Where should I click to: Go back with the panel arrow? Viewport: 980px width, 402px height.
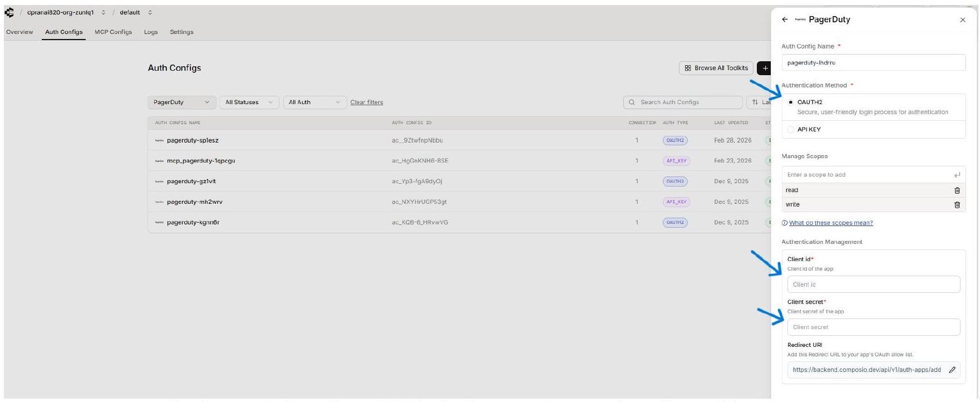tap(785, 19)
